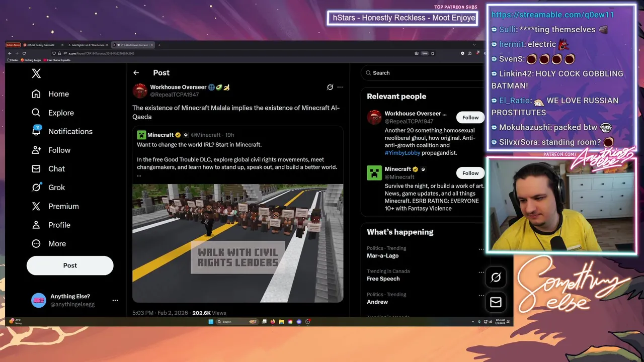Viewport: 644px width, 362px height.
Task: Go to Home in X sidebar
Action: pyautogui.click(x=50, y=94)
